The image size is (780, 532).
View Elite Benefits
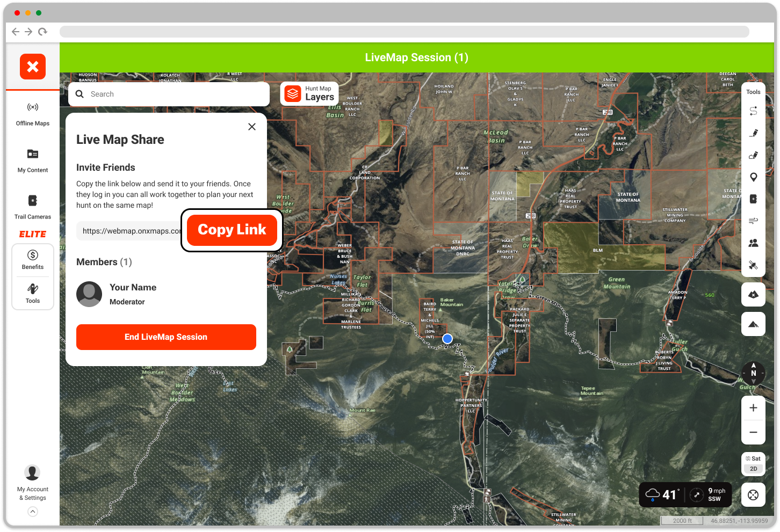[33, 260]
